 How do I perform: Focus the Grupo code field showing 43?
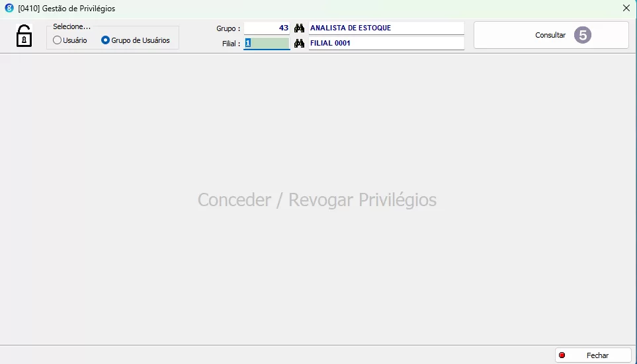click(x=267, y=28)
